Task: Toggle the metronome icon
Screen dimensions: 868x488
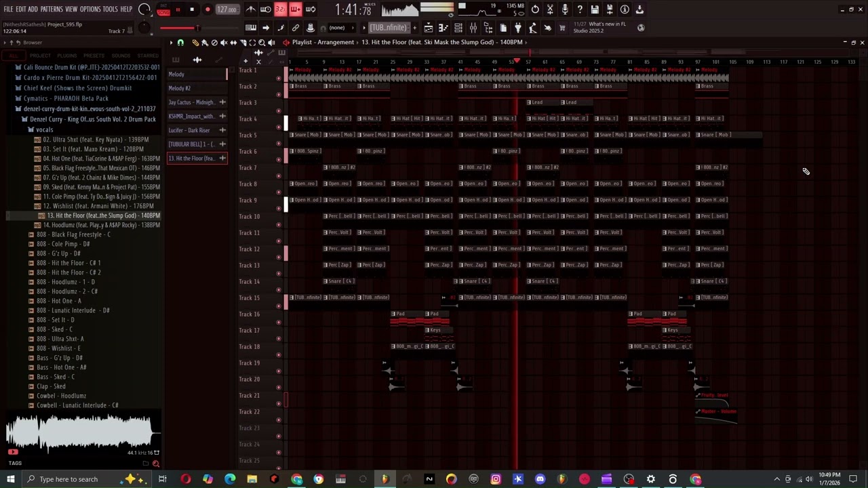Action: click(251, 9)
